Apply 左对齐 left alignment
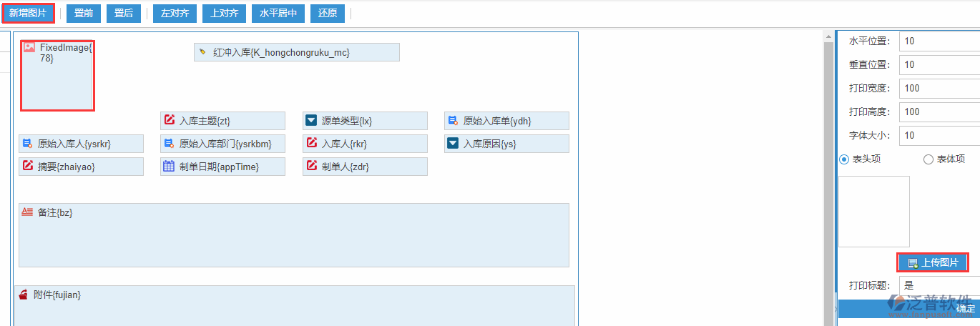 (175, 14)
